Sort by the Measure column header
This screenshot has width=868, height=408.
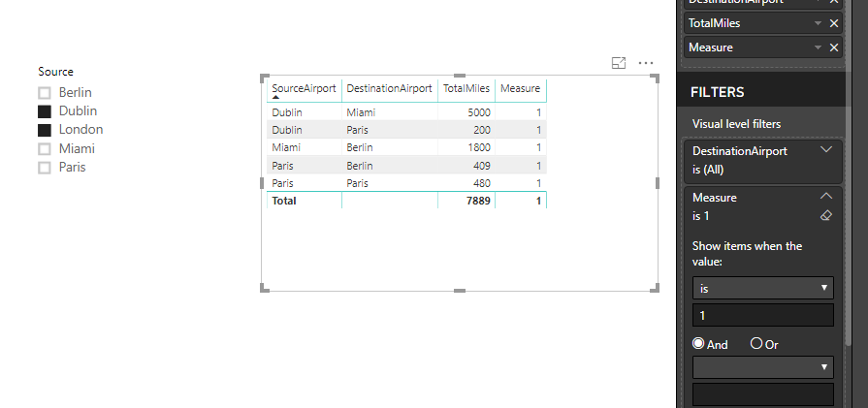pyautogui.click(x=520, y=88)
